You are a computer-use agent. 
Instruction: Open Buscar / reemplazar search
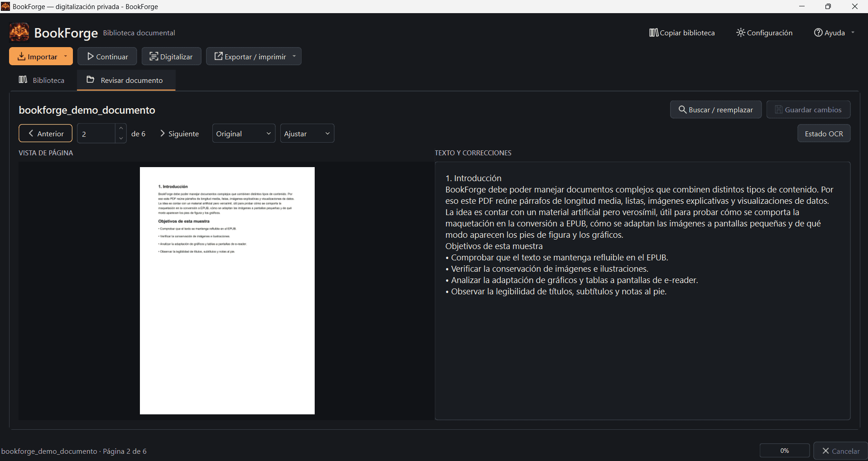(716, 110)
